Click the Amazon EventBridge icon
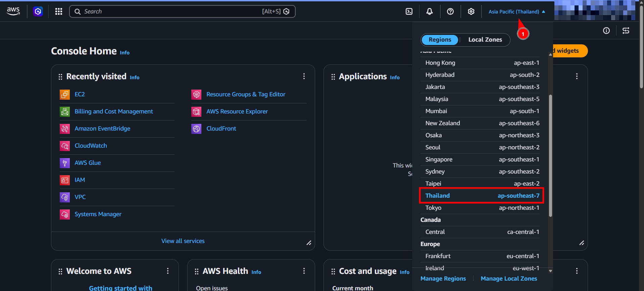This screenshot has width=644, height=291. pos(65,129)
